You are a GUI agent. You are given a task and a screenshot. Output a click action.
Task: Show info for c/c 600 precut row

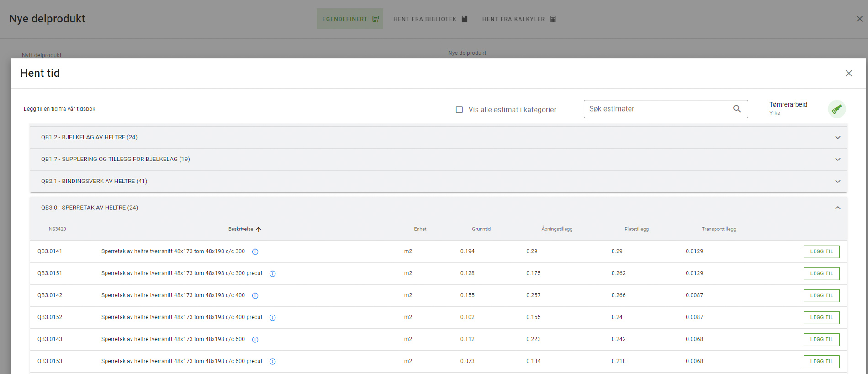pyautogui.click(x=273, y=362)
